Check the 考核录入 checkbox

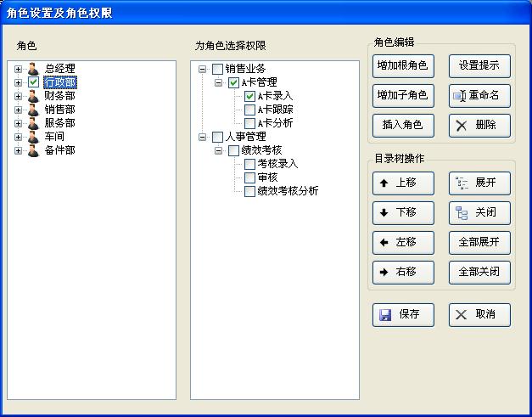click(x=249, y=165)
